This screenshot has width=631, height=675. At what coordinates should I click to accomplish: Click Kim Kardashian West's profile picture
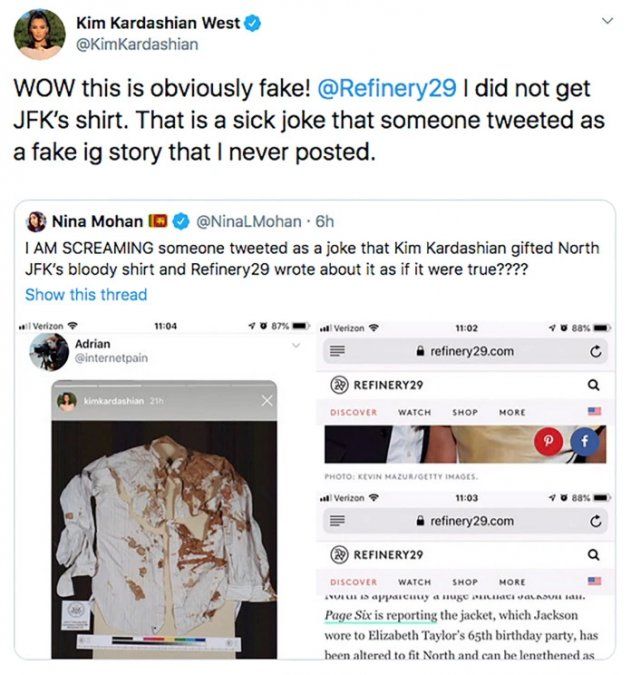[x=40, y=34]
